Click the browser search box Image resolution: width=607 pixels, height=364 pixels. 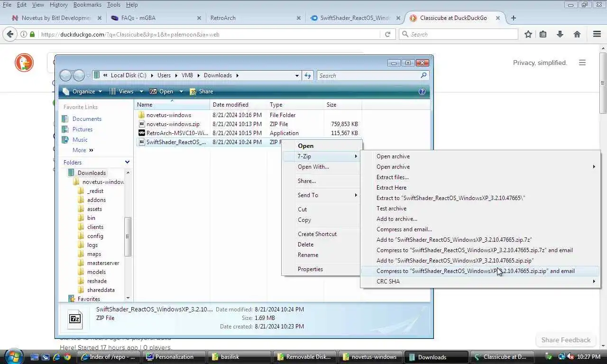point(459,34)
